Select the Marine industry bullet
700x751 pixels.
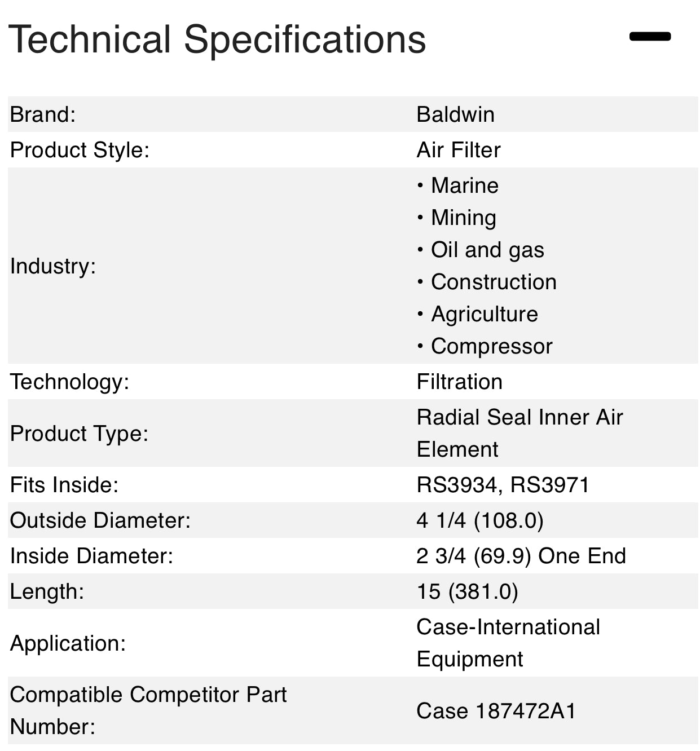[464, 185]
